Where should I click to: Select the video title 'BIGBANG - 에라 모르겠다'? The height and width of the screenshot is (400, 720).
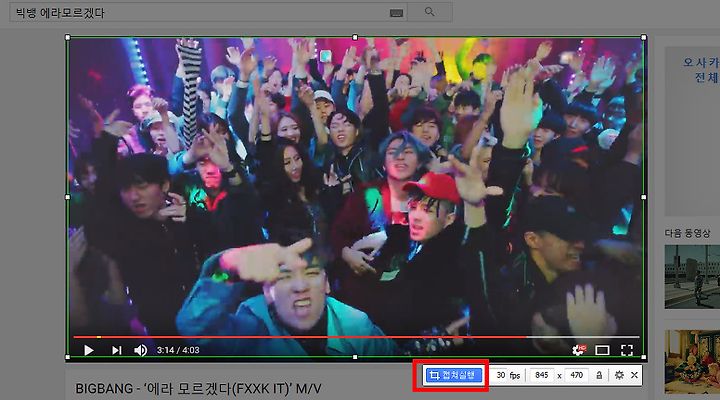198,389
